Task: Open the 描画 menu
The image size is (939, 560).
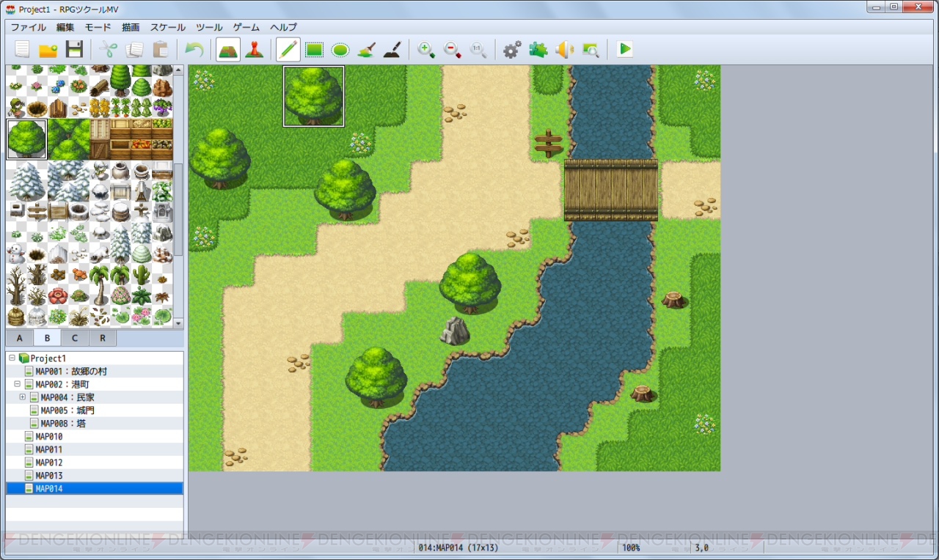Action: (131, 27)
